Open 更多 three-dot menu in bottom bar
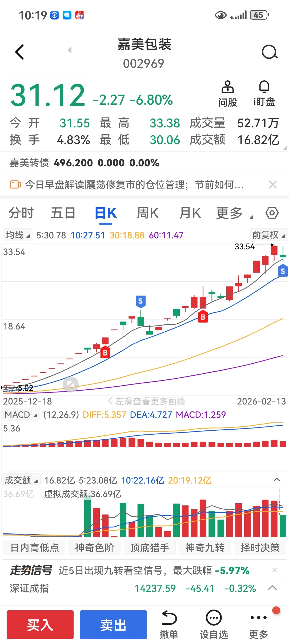This screenshot has height=644, width=289. 258,625
